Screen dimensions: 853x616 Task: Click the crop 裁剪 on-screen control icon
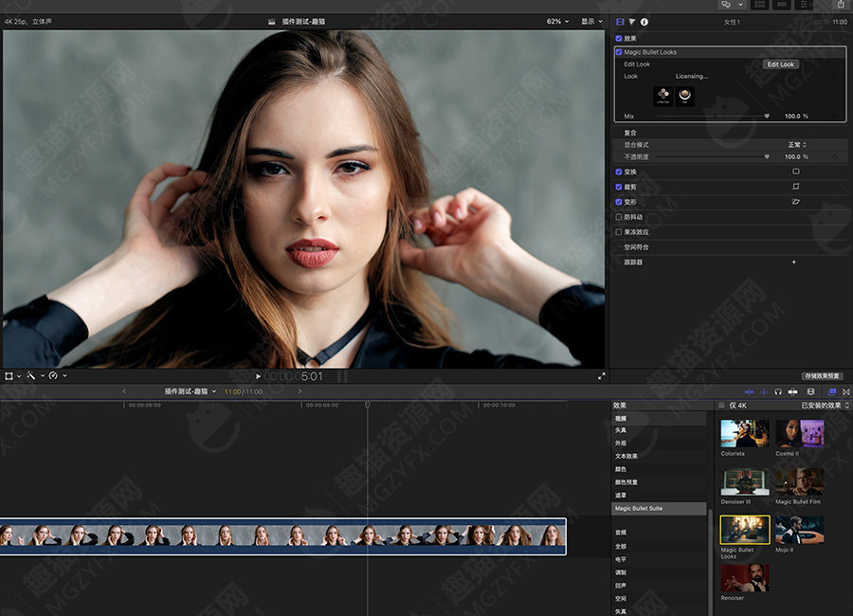coord(795,187)
